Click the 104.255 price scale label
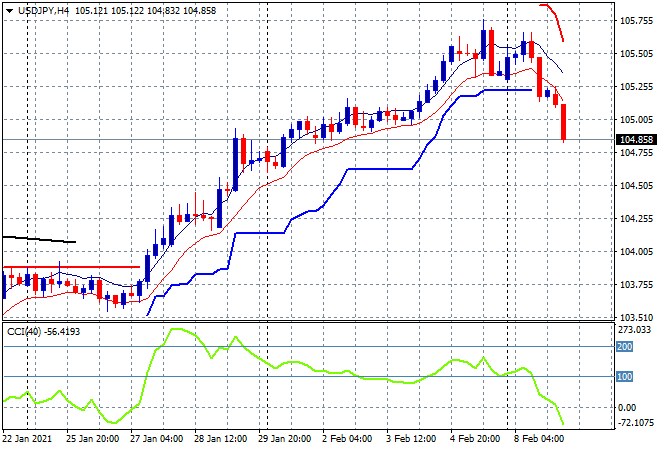This screenshot has width=660, height=450. [637, 218]
